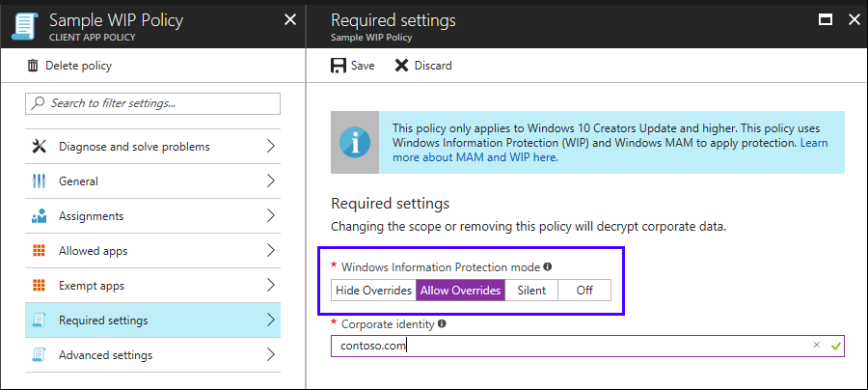Click the Discard X icon
Image resolution: width=868 pixels, height=390 pixels.
[401, 66]
